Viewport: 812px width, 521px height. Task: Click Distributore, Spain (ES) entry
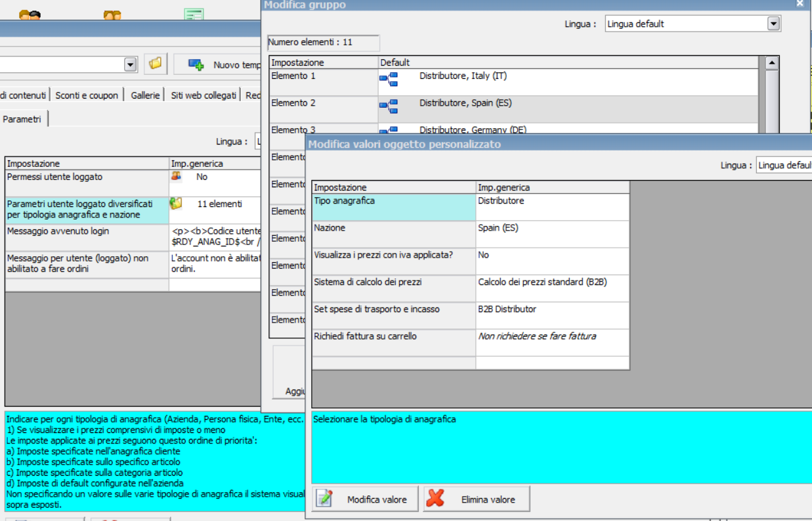465,103
